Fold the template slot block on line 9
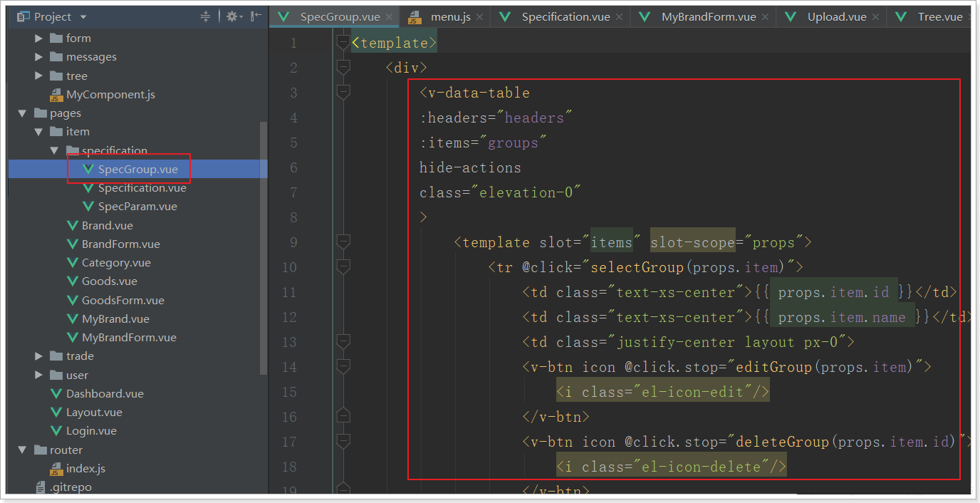 coord(343,242)
